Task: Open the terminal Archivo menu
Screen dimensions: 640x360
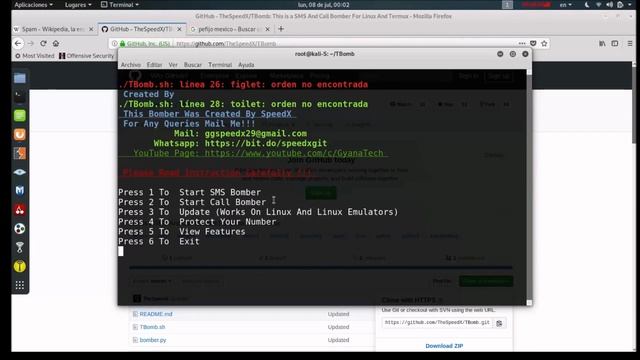Action: pos(131,65)
